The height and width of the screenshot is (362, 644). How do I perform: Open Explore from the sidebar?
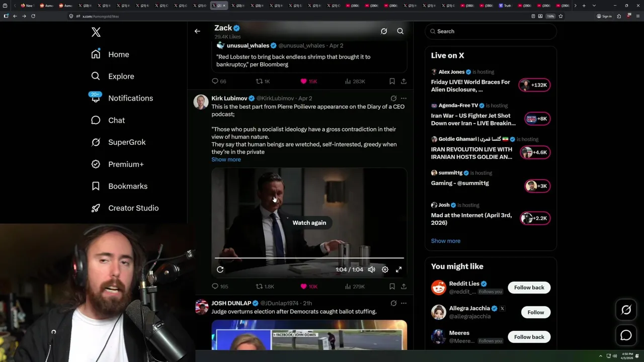pos(113,76)
